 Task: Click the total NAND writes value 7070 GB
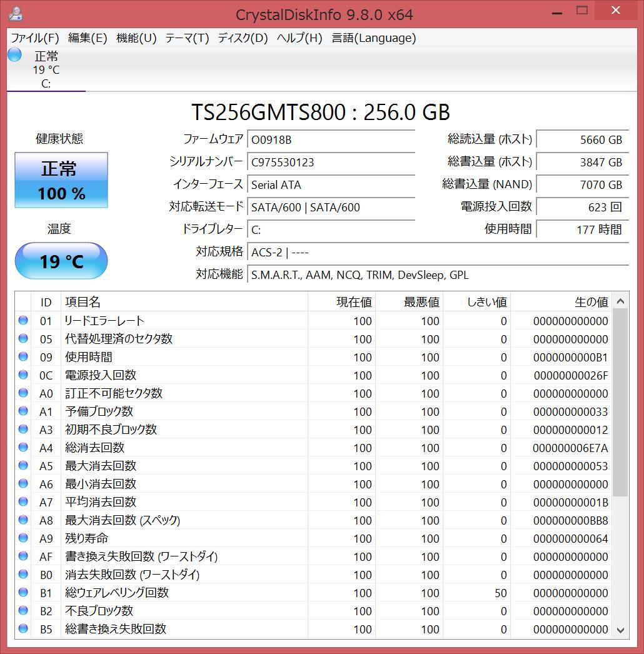click(582, 185)
